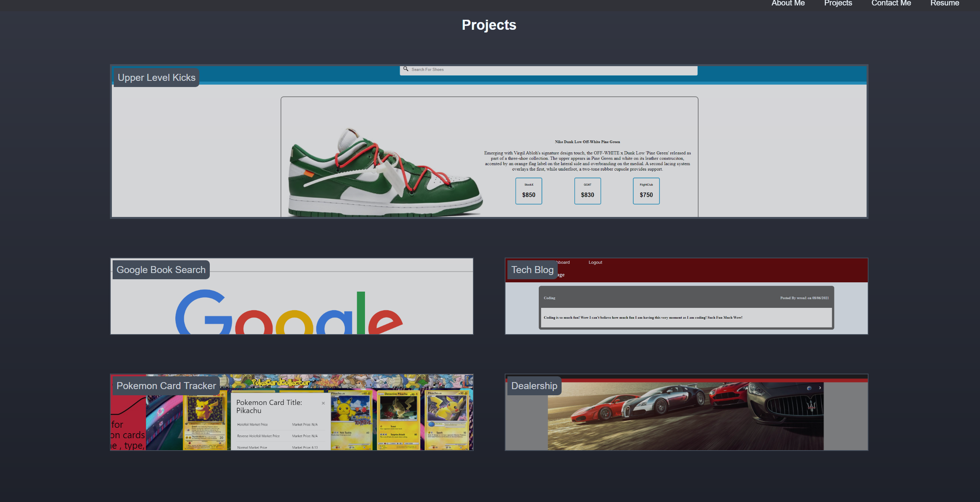Open the Tech Blog project label
Image resolution: width=980 pixels, height=502 pixels.
[532, 270]
